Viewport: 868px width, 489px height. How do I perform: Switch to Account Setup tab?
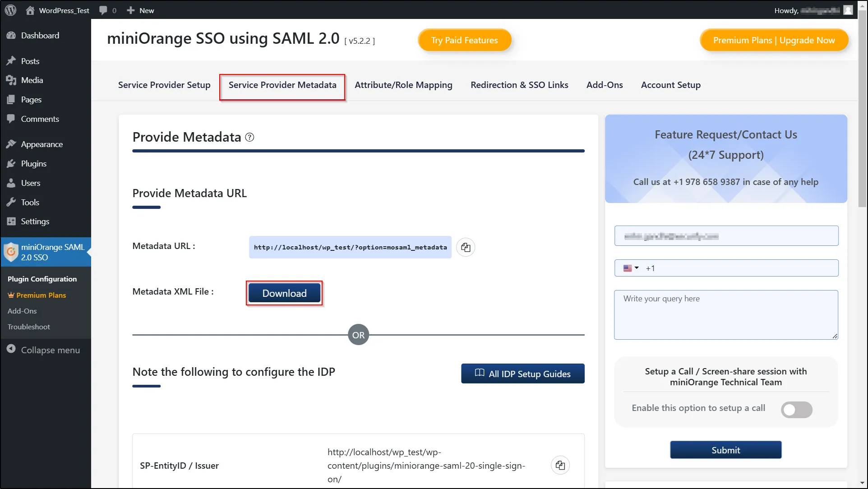(x=671, y=85)
